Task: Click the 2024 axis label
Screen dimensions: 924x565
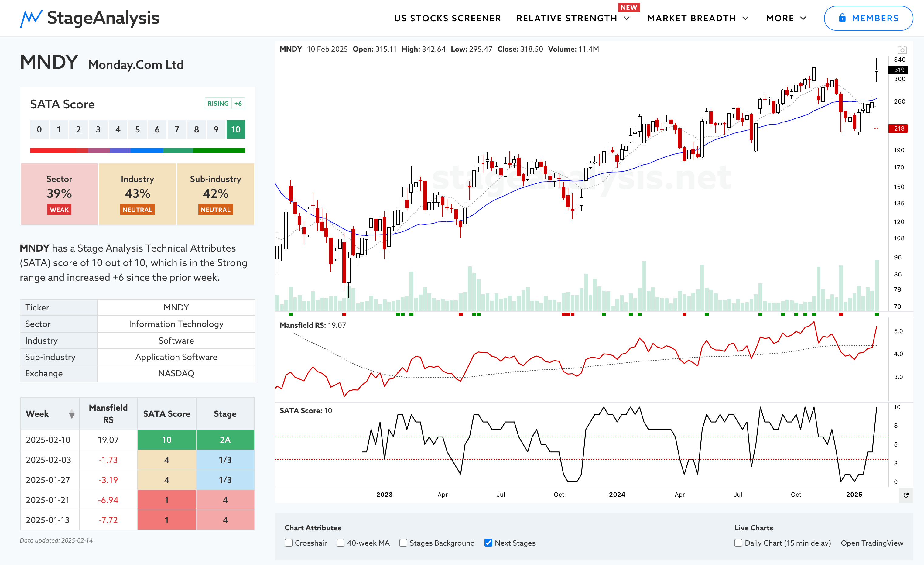Action: (x=617, y=495)
